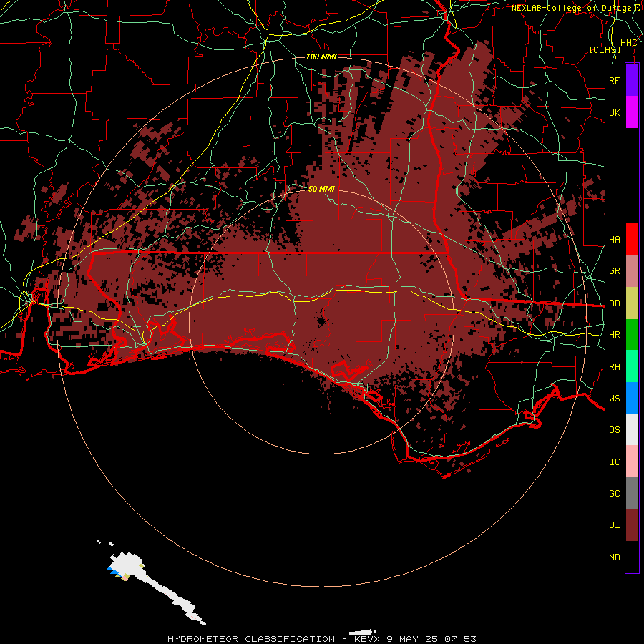Click the GC gray legend swatch
644x644 pixels.
point(632,493)
